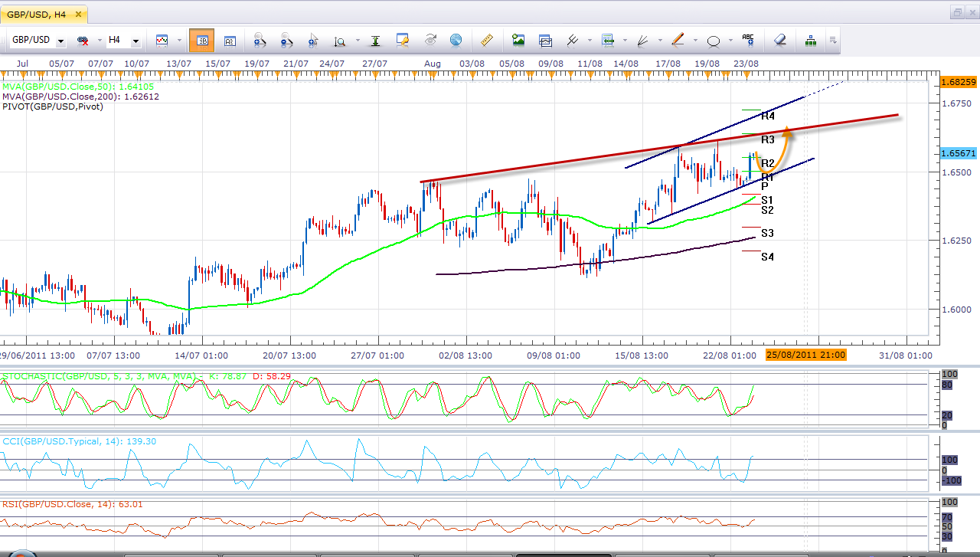Expand the vertical zoom options arrow
The width and height of the screenshot is (980, 557).
point(357,41)
